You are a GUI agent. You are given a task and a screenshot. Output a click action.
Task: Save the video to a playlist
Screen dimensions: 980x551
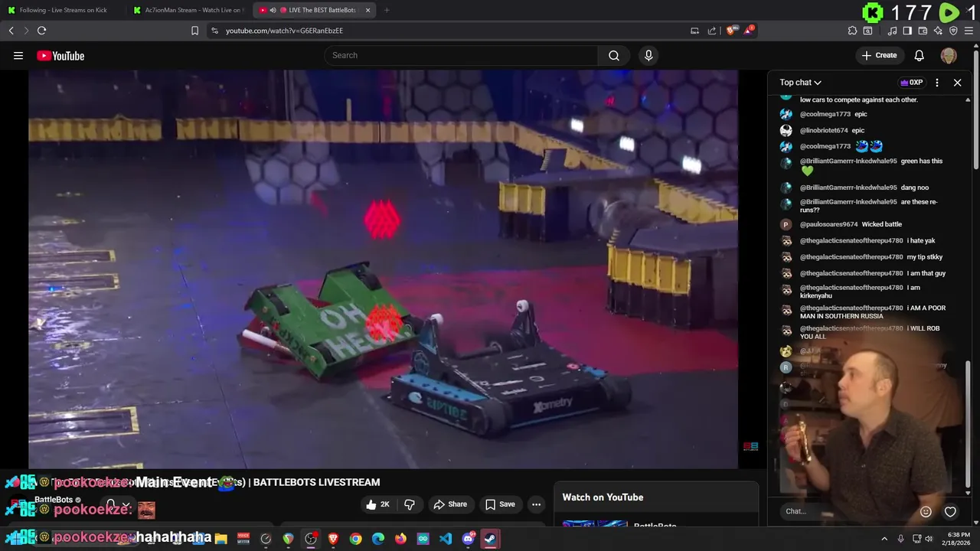point(500,504)
